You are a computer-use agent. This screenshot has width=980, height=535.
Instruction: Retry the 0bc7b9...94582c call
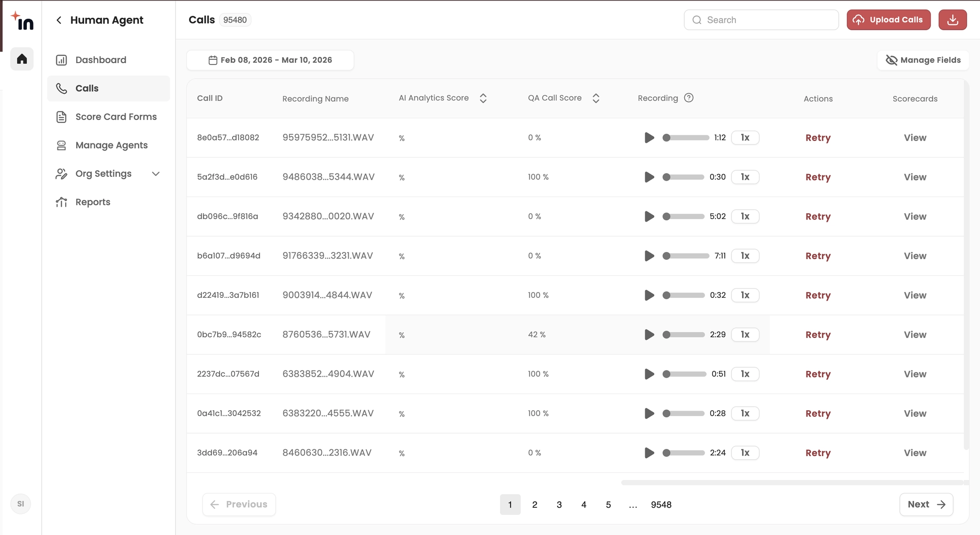click(x=817, y=335)
